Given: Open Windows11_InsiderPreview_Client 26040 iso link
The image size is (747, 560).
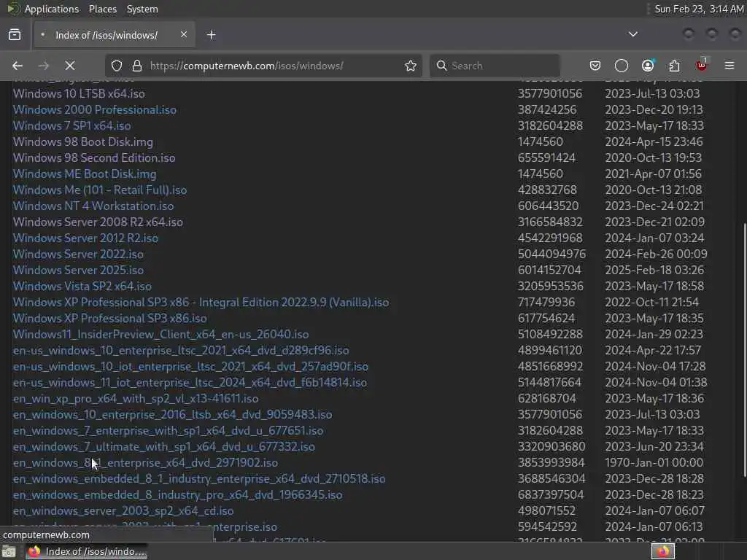Looking at the screenshot, I should coord(161,334).
